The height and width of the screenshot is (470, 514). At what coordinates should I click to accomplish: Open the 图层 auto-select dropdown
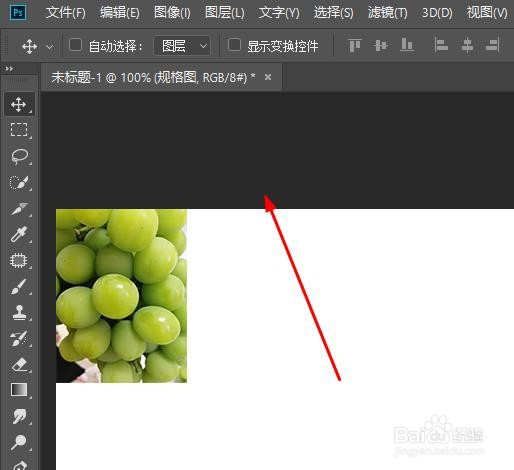182,46
